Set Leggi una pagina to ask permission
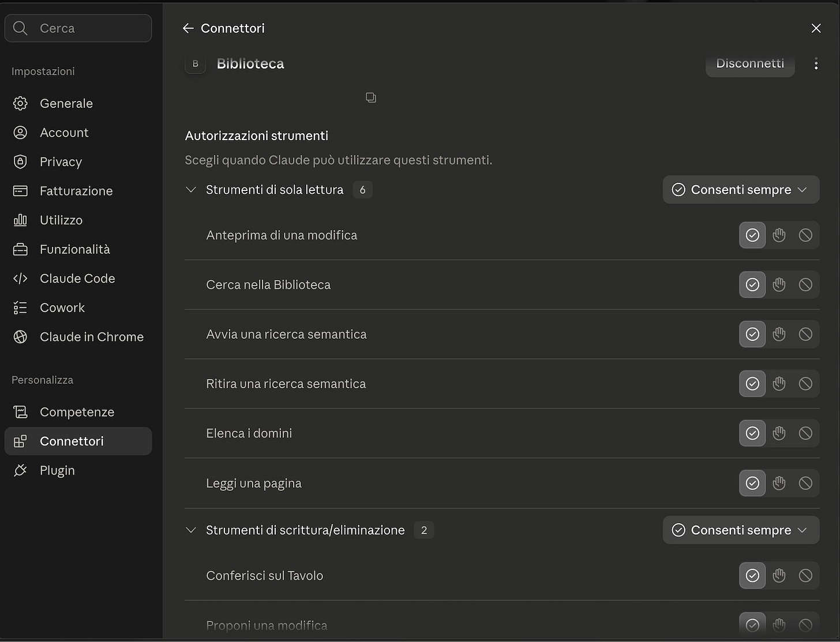Screen dimensions: 840x642 coord(779,483)
